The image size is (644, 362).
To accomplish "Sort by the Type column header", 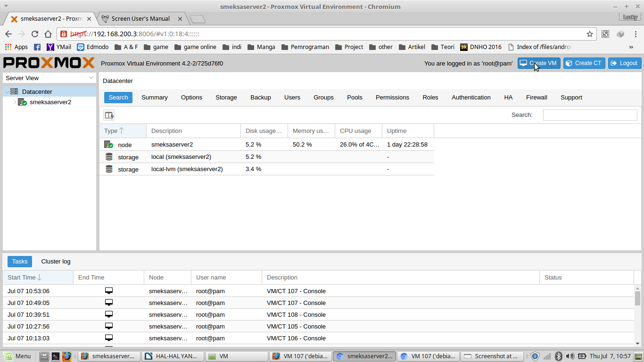I will [x=123, y=131].
